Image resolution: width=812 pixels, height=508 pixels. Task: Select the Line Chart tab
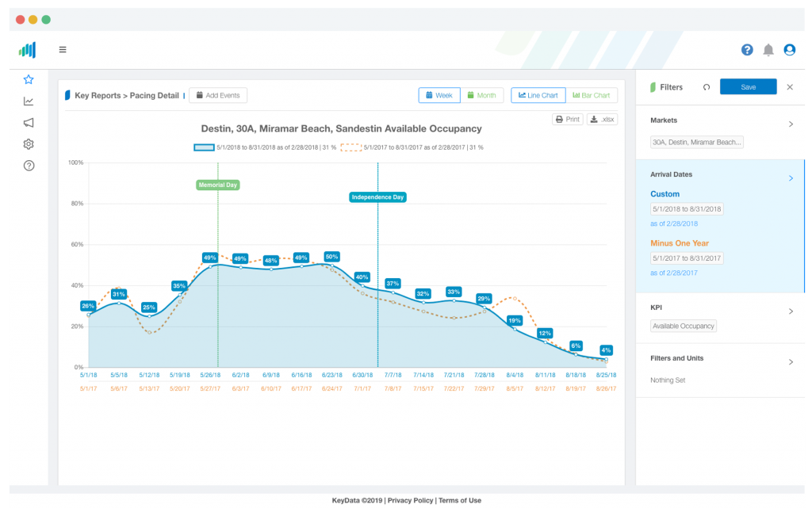(x=538, y=95)
